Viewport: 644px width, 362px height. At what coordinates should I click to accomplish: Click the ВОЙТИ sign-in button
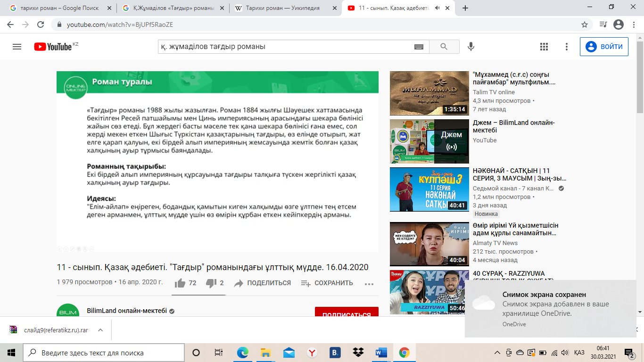coord(604,47)
